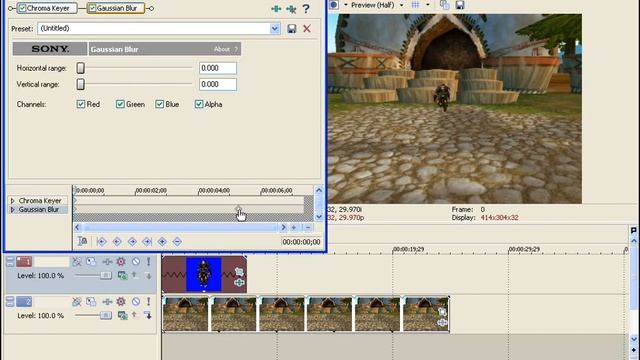Image resolution: width=640 pixels, height=360 pixels.
Task: Click the track 2 Level slider
Action: tap(106, 315)
